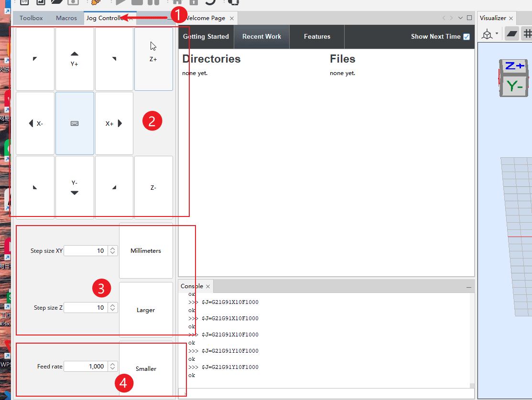Screen dimensions: 532x400
Task: Expand the open documents list chevron
Action: coord(460,18)
